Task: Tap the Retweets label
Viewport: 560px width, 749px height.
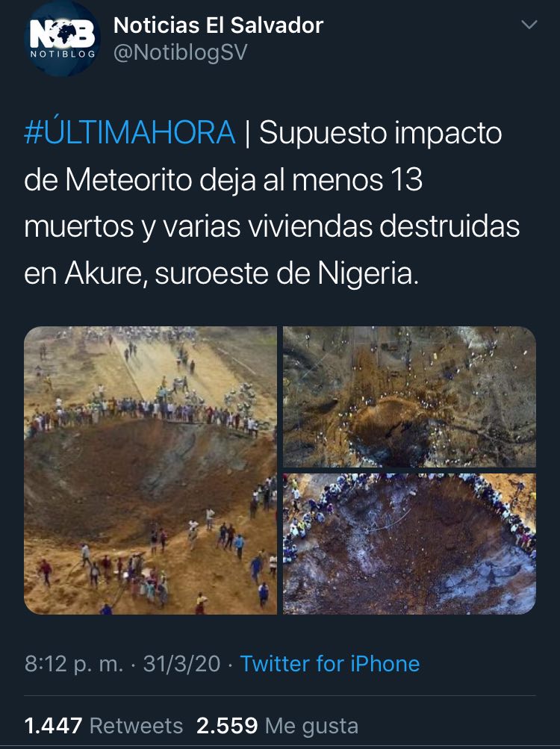Action: (136, 726)
